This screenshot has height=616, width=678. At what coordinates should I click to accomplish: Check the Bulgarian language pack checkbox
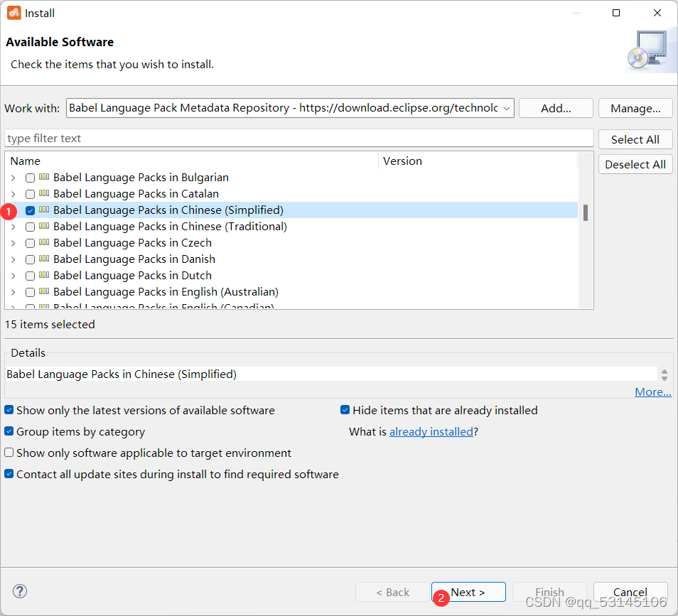pyautogui.click(x=31, y=178)
